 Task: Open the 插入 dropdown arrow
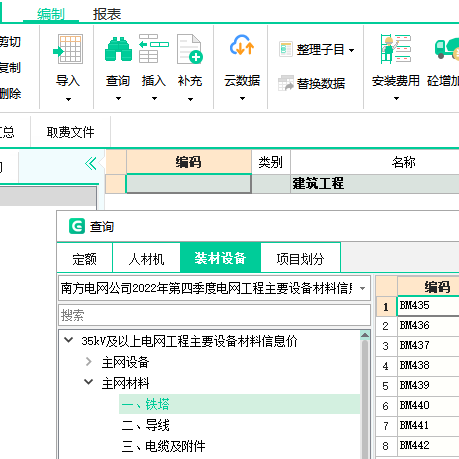click(x=154, y=99)
